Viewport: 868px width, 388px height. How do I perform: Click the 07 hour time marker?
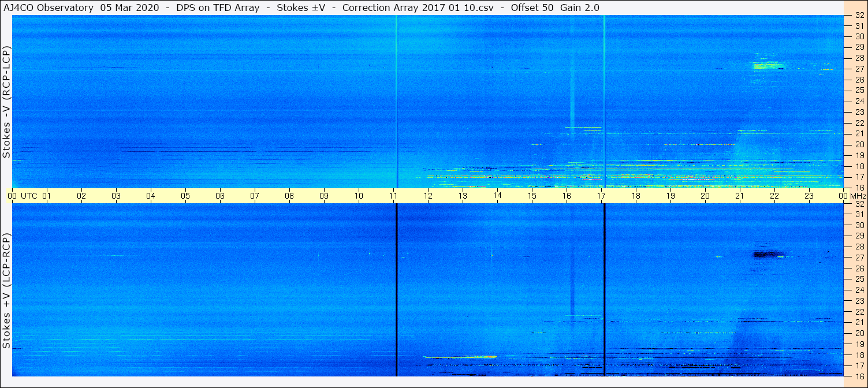coord(255,196)
